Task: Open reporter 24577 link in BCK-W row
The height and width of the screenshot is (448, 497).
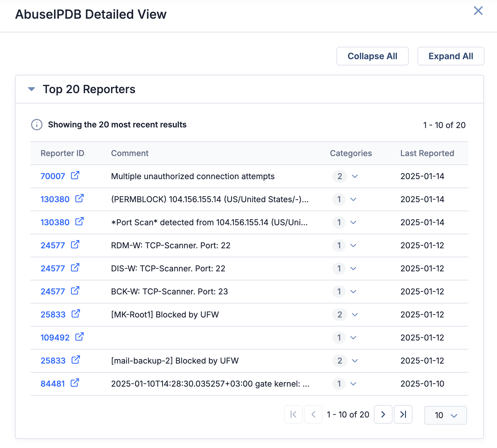Action: (x=53, y=292)
